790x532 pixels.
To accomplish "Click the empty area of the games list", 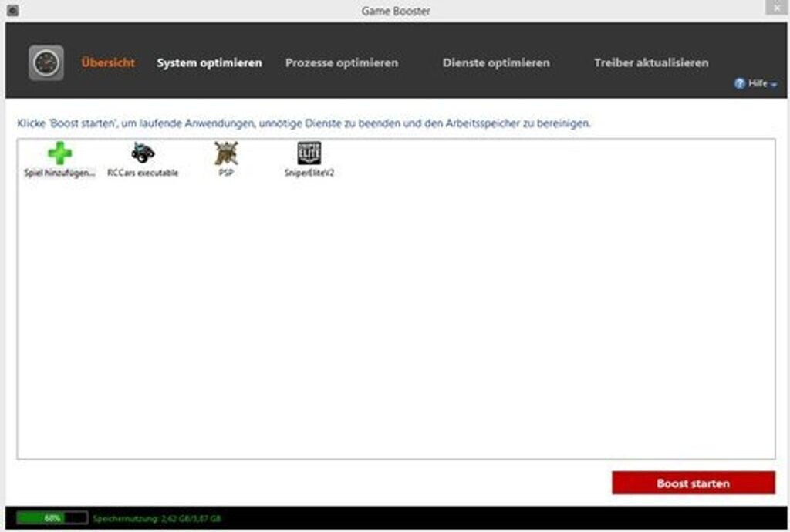I will [x=395, y=324].
